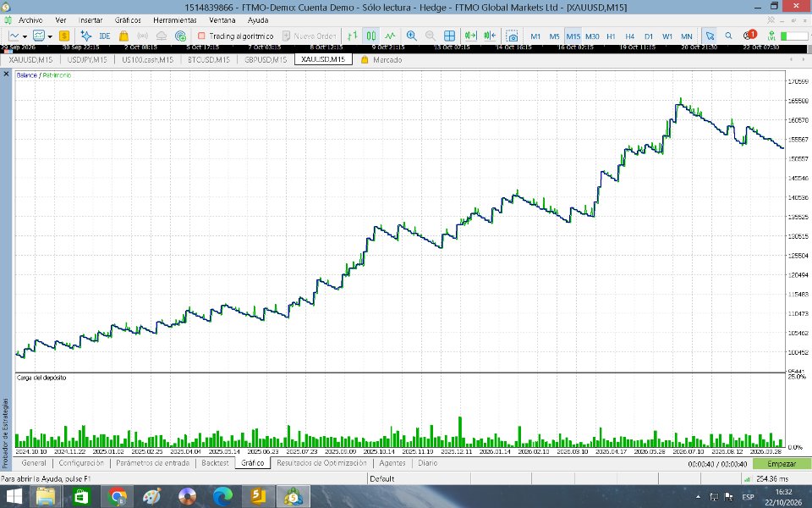
Task: Zoom in on the chart
Action: coord(412,36)
